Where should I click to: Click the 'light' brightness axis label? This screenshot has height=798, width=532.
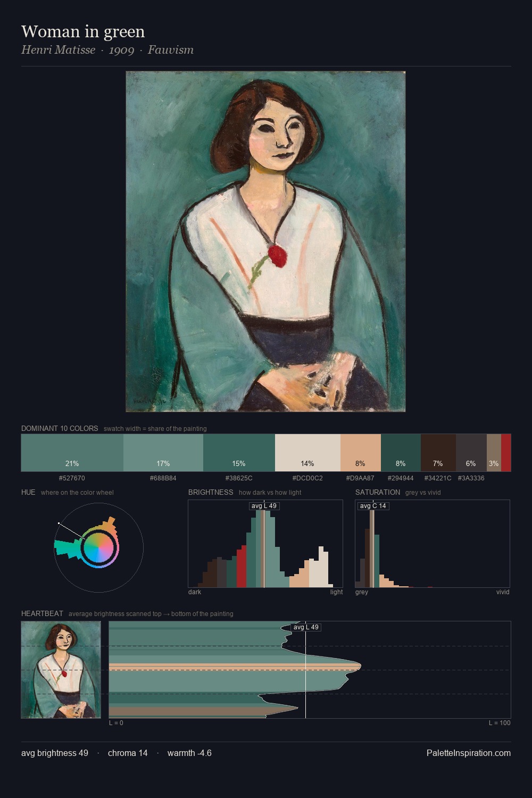(x=337, y=592)
